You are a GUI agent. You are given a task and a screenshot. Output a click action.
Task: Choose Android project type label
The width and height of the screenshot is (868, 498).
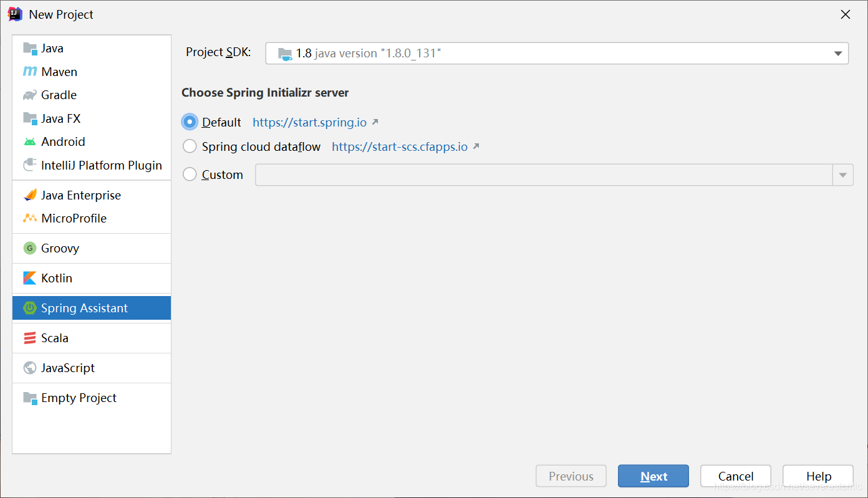[x=63, y=141]
